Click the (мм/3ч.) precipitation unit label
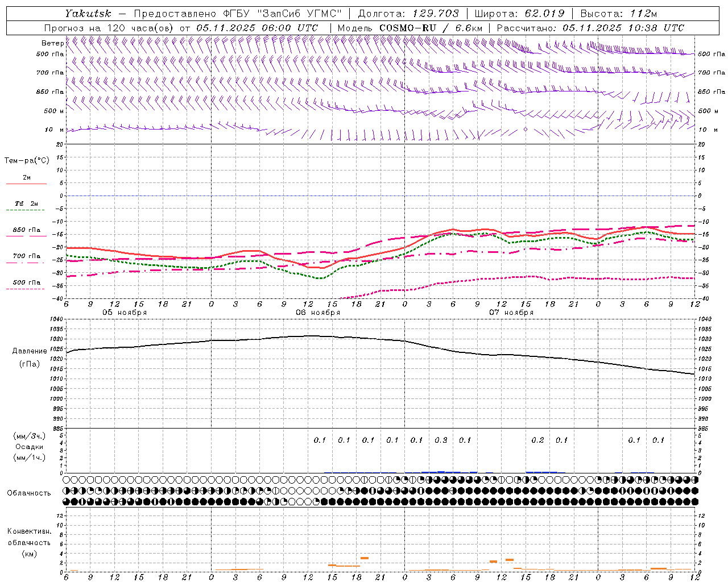The width and height of the screenshot is (728, 582). coord(29,436)
